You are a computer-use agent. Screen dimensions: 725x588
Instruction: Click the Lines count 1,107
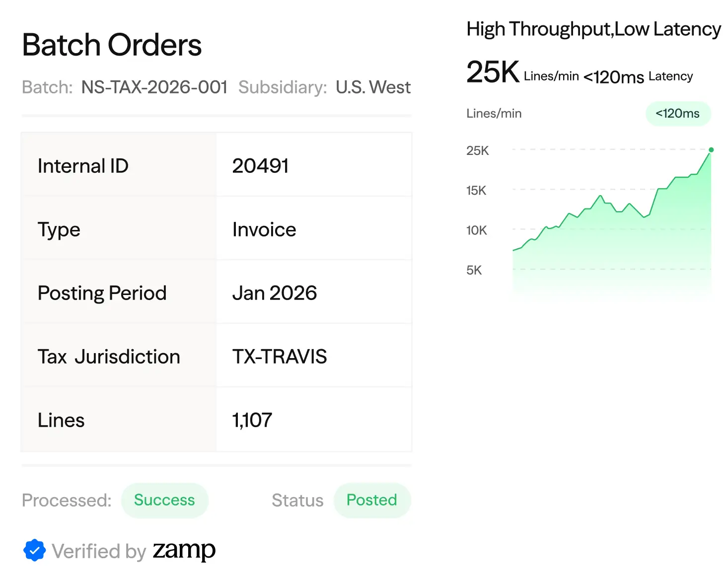pyautogui.click(x=252, y=420)
